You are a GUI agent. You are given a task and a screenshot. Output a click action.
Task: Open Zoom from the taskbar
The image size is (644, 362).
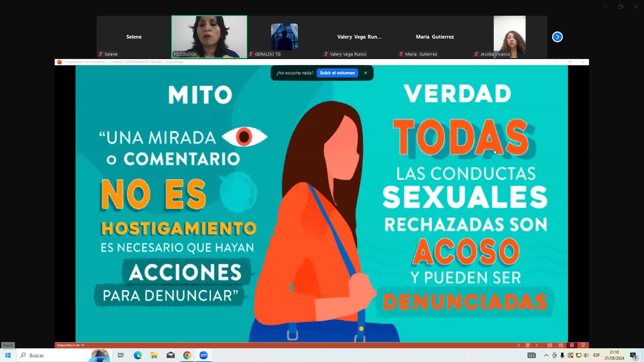[204, 355]
